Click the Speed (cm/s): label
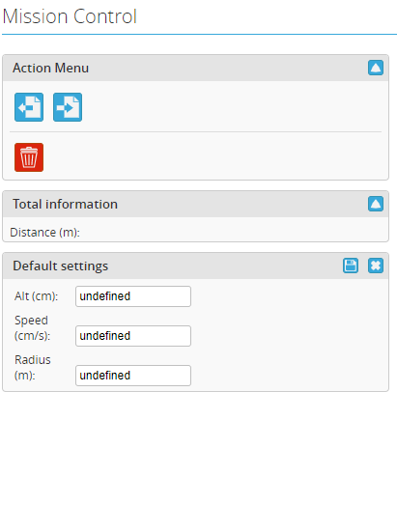This screenshot has height=532, width=397. [32, 328]
